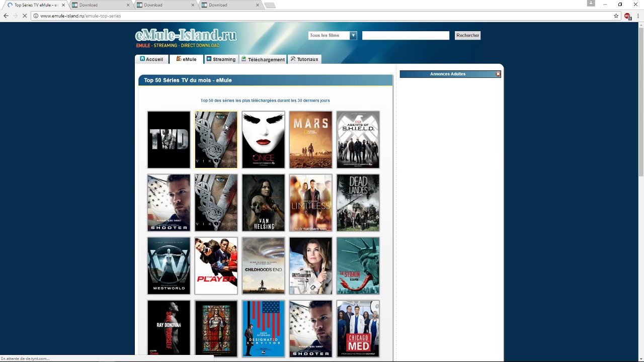Open the Vikings poster in second row

click(216, 203)
